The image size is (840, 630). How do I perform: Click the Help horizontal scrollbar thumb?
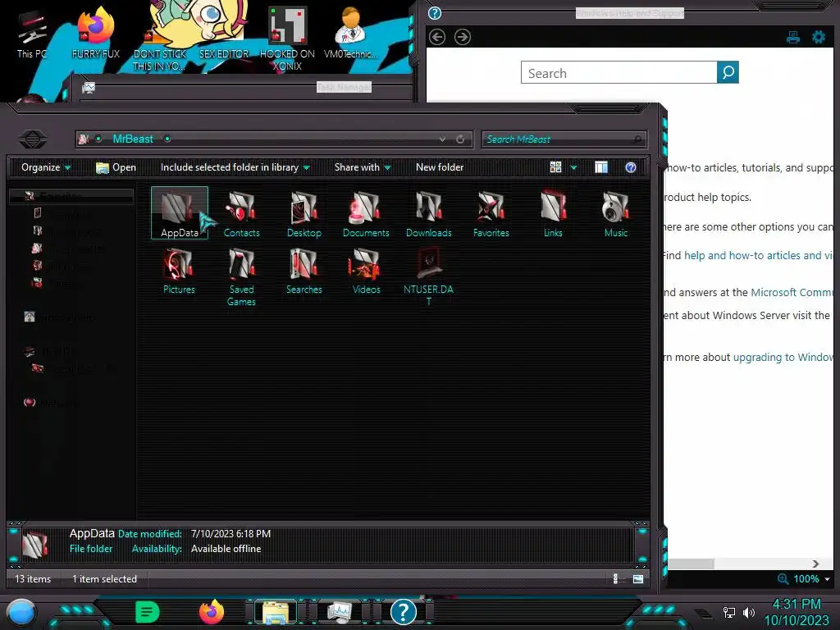point(690,564)
